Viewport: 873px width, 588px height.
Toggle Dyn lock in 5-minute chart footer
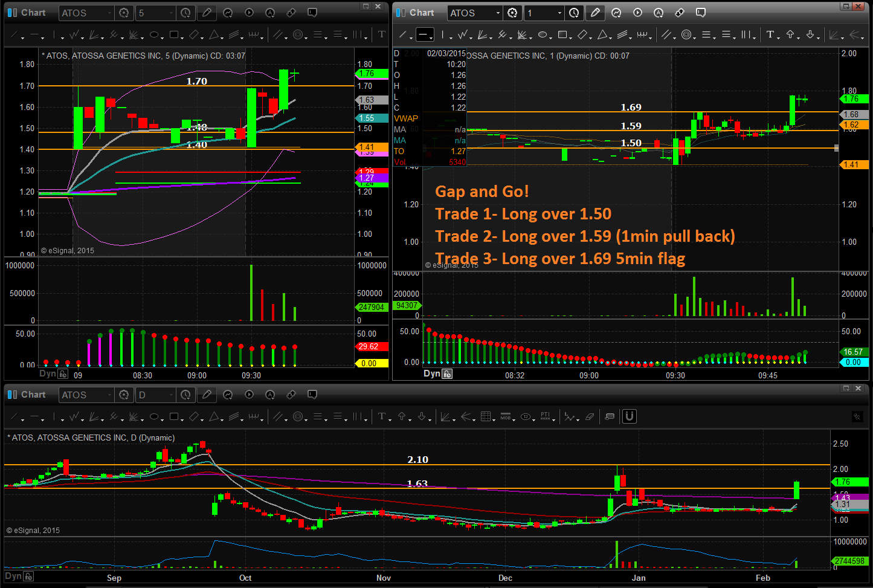click(63, 374)
